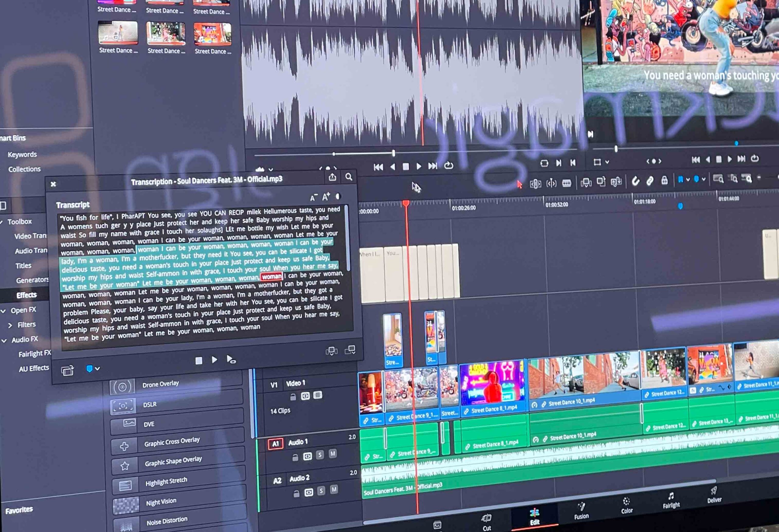Toggle loop playback in source viewer
Image resolution: width=779 pixels, height=532 pixels.
tap(449, 165)
